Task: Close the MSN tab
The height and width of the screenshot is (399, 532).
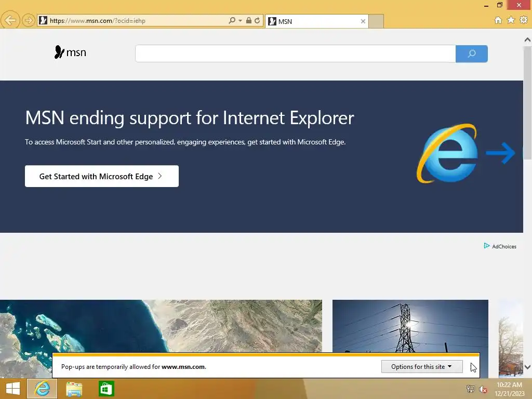Action: tap(363, 21)
